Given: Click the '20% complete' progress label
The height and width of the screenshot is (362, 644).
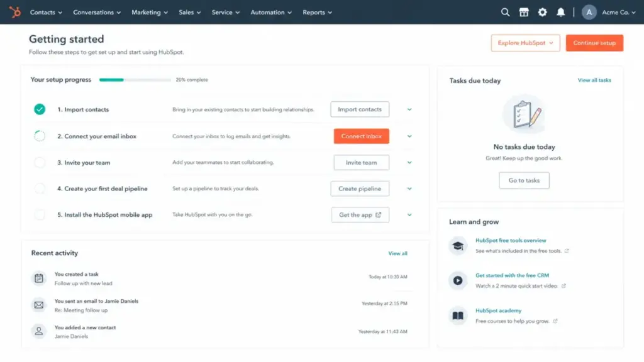Looking at the screenshot, I should click(x=192, y=80).
